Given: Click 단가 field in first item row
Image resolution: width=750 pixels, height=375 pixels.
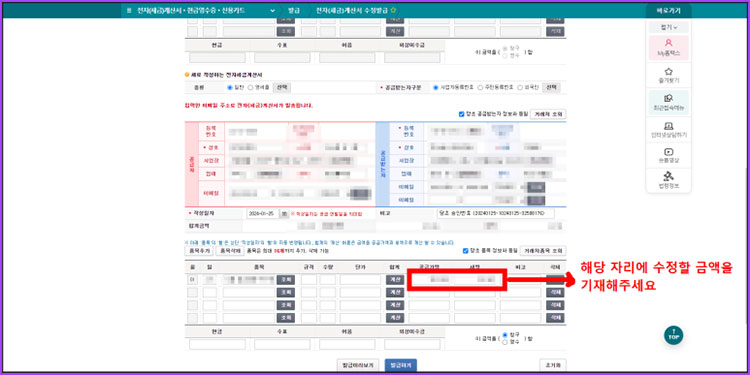Looking at the screenshot, I should tap(360, 279).
